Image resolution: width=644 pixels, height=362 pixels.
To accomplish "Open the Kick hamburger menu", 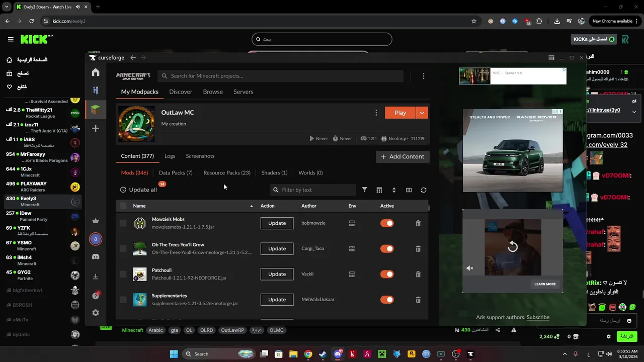I will coord(11,39).
